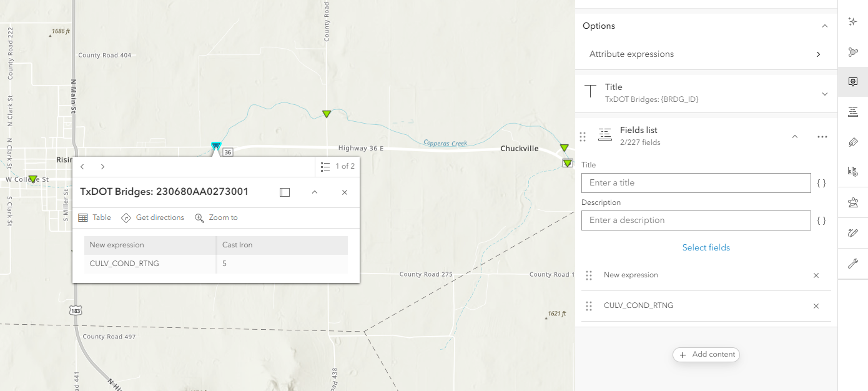Open the attribute Table from the popup
This screenshot has width=868, height=391.
(x=94, y=217)
